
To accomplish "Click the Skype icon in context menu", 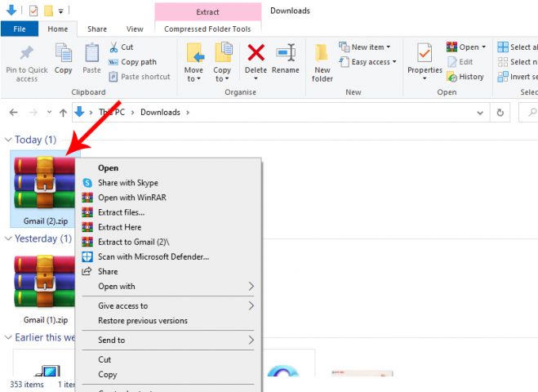I will (x=87, y=183).
